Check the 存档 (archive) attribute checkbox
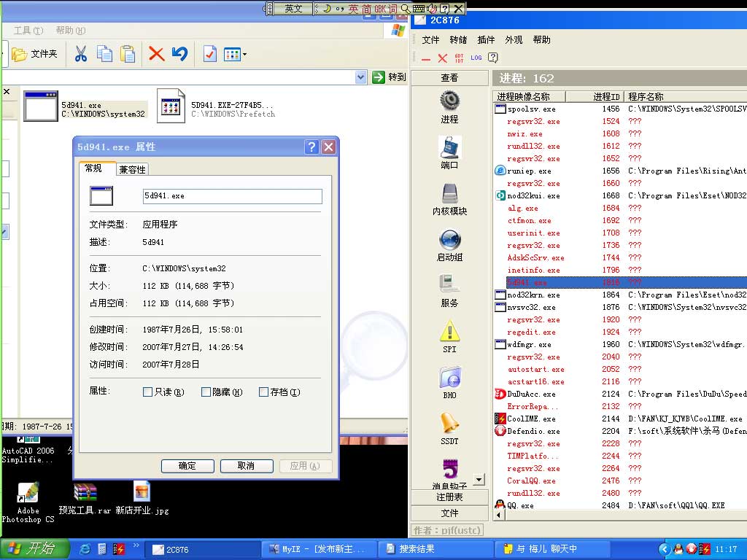This screenshot has height=560, width=747. point(264,392)
